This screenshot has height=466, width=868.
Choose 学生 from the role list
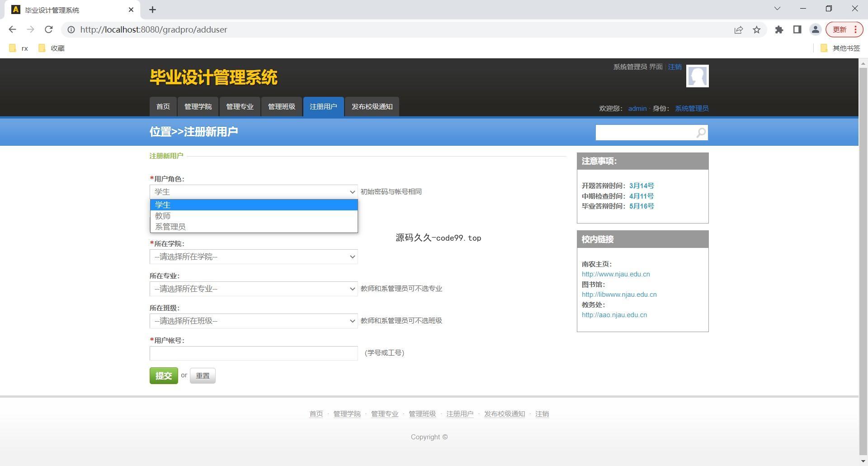point(254,205)
